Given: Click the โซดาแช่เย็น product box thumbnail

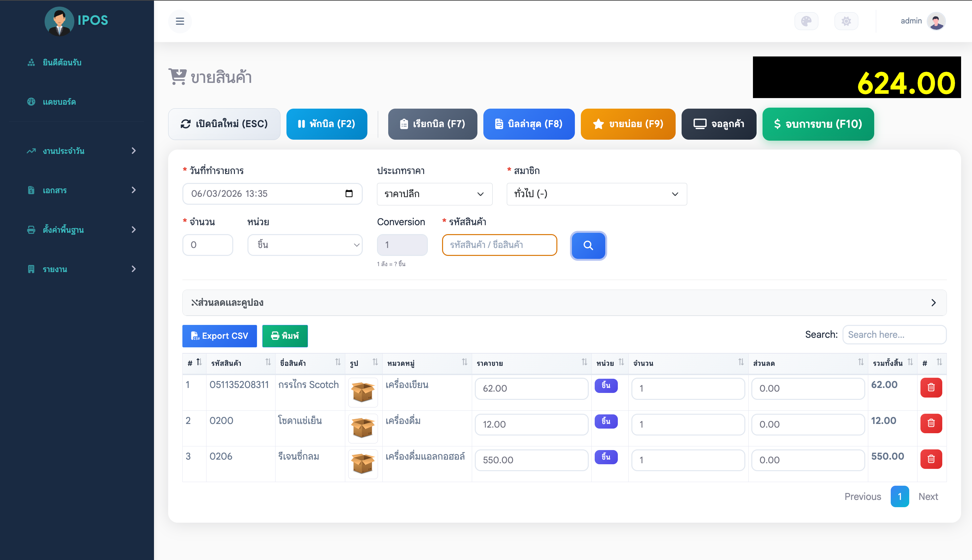Looking at the screenshot, I should (x=362, y=428).
